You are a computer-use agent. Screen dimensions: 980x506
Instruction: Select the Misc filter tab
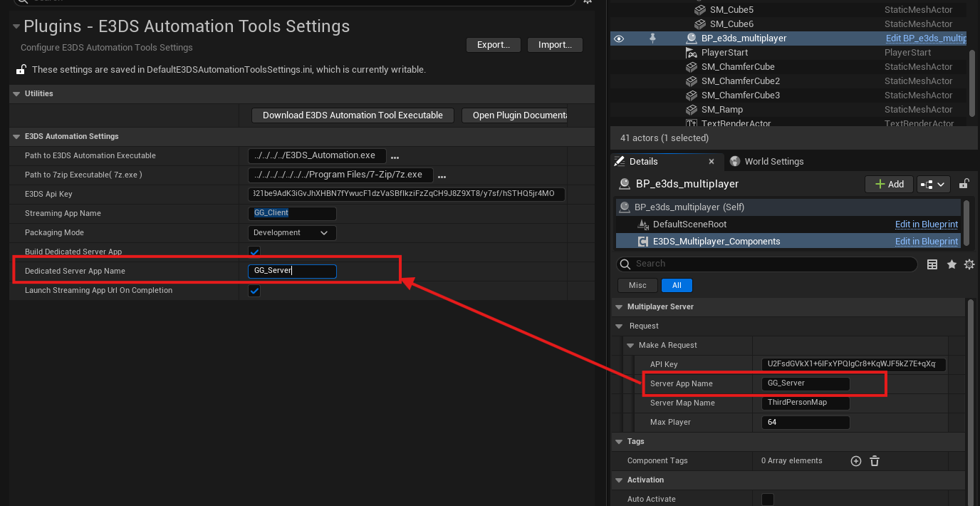[x=637, y=285]
